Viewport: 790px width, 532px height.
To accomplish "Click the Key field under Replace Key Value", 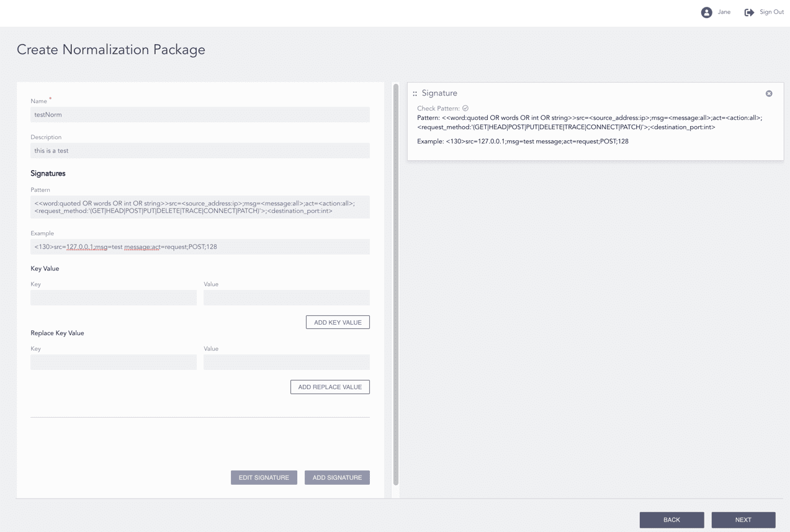I will (113, 362).
